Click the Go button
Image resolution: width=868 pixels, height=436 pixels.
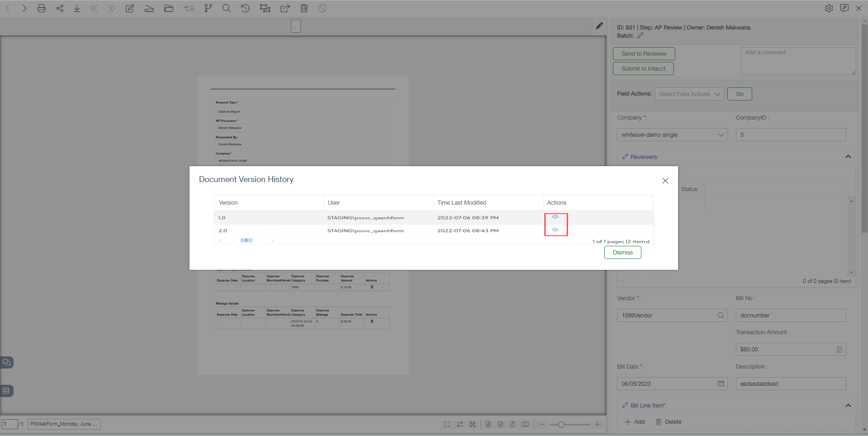[740, 94]
